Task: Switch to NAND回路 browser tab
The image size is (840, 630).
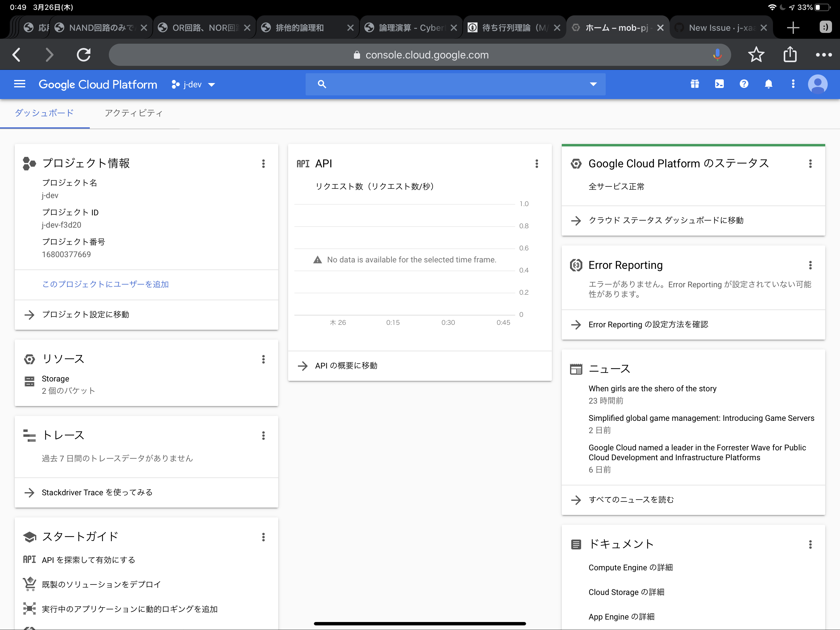Action: 101,28
